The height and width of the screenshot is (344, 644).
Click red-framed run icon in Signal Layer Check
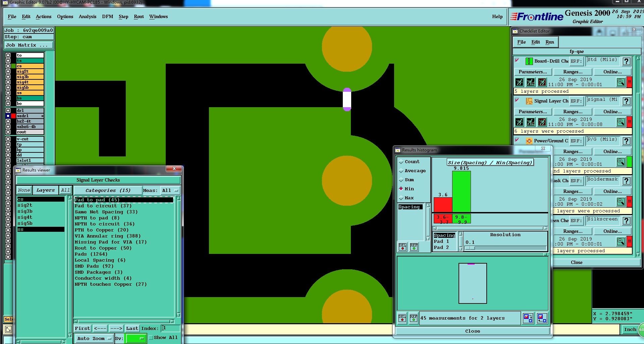pos(542,122)
